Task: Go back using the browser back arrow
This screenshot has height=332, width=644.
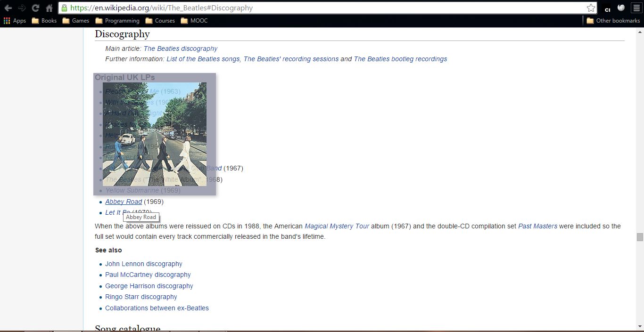Action: (x=8, y=8)
